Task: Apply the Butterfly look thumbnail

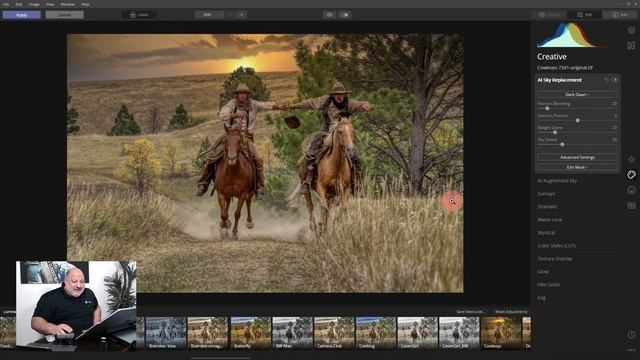Action: click(x=250, y=333)
